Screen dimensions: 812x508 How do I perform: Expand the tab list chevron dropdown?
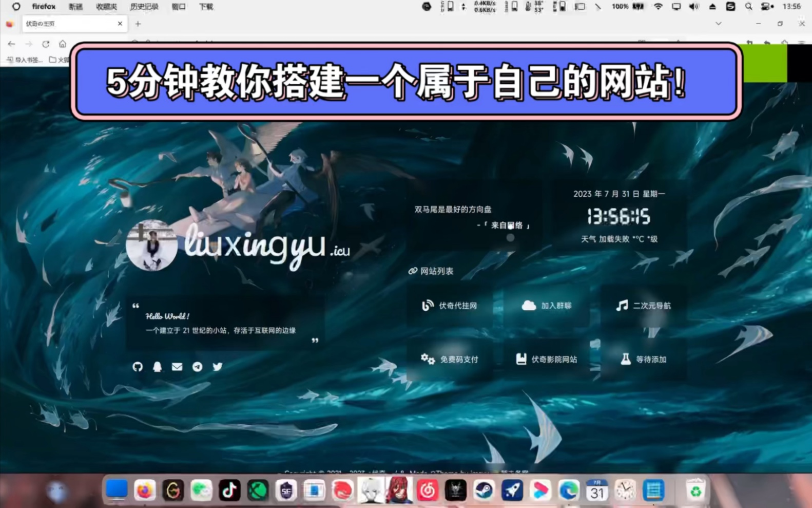click(x=719, y=24)
